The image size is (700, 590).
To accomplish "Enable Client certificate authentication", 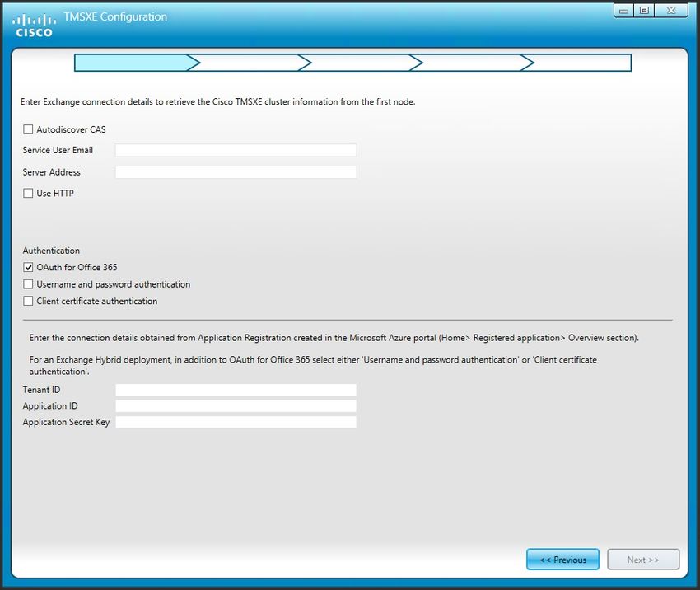I will pyautogui.click(x=28, y=301).
